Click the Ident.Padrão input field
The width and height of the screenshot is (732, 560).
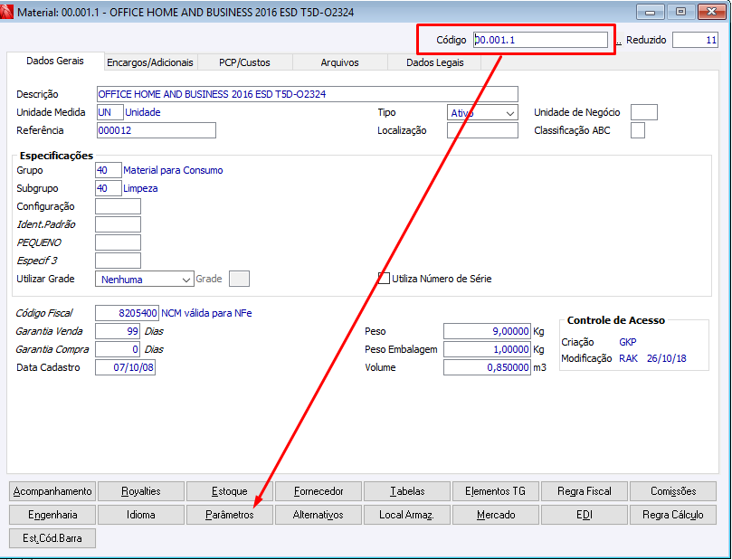pyautogui.click(x=118, y=224)
